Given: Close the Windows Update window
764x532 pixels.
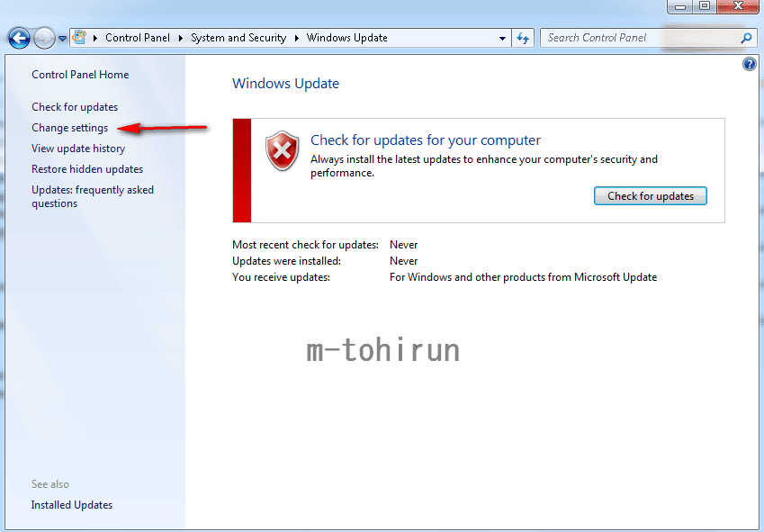Looking at the screenshot, I should [738, 6].
